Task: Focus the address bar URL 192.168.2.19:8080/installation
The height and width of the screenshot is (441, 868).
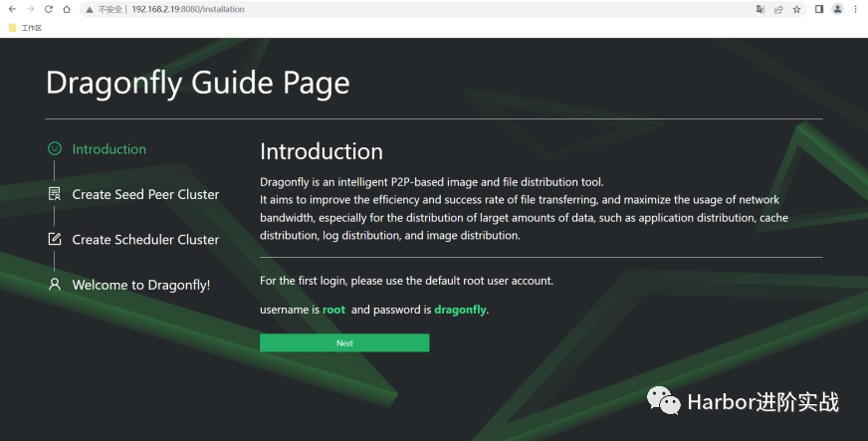Action: (188, 9)
